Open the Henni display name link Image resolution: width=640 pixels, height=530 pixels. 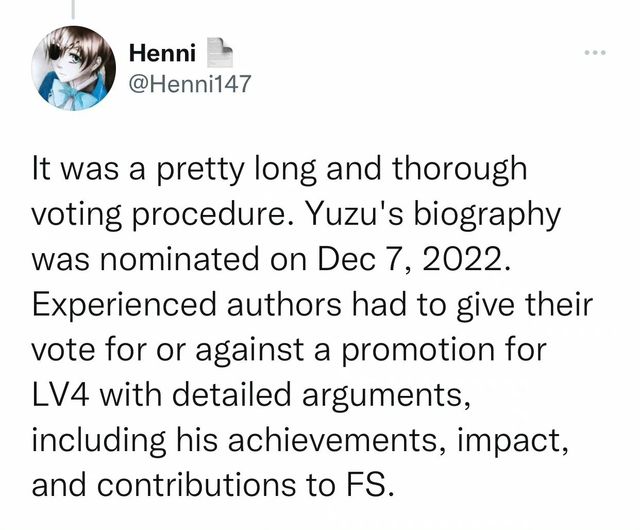click(162, 53)
